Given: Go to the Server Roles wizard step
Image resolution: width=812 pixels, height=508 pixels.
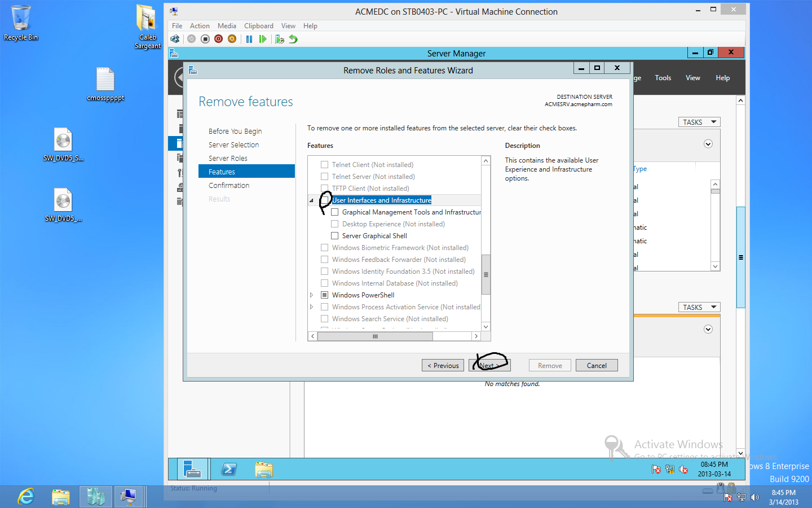Looking at the screenshot, I should [228, 159].
